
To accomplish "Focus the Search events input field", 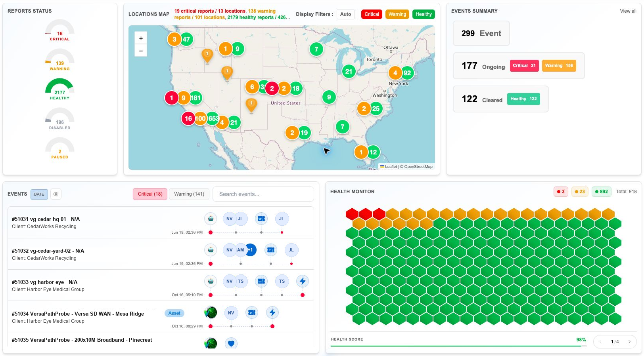I will coord(263,194).
